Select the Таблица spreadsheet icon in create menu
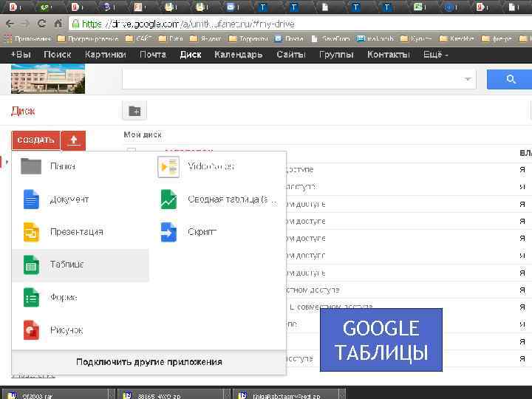The height and width of the screenshot is (399, 532). [x=31, y=265]
